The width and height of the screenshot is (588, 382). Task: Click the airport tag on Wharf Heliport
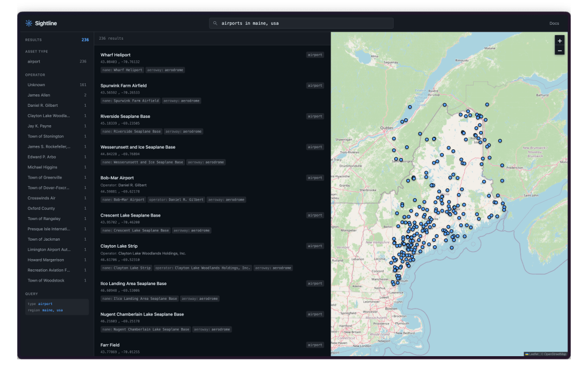pyautogui.click(x=315, y=55)
